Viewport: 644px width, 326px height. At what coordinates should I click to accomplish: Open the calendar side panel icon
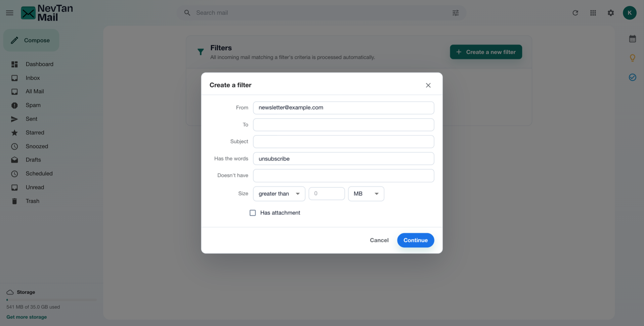click(x=633, y=39)
